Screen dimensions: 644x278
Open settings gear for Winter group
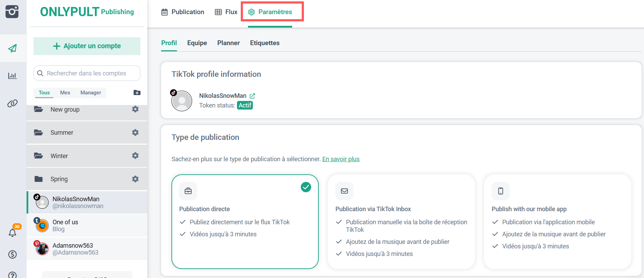point(135,156)
